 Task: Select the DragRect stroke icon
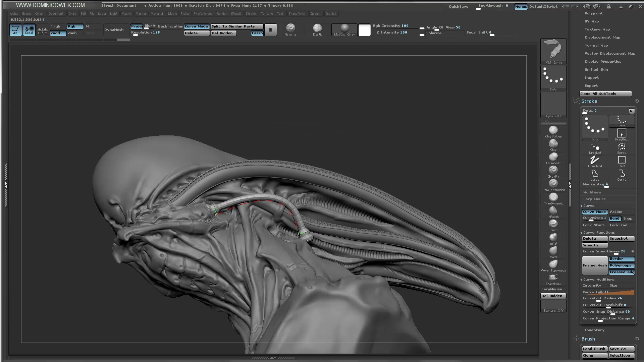pyautogui.click(x=622, y=134)
